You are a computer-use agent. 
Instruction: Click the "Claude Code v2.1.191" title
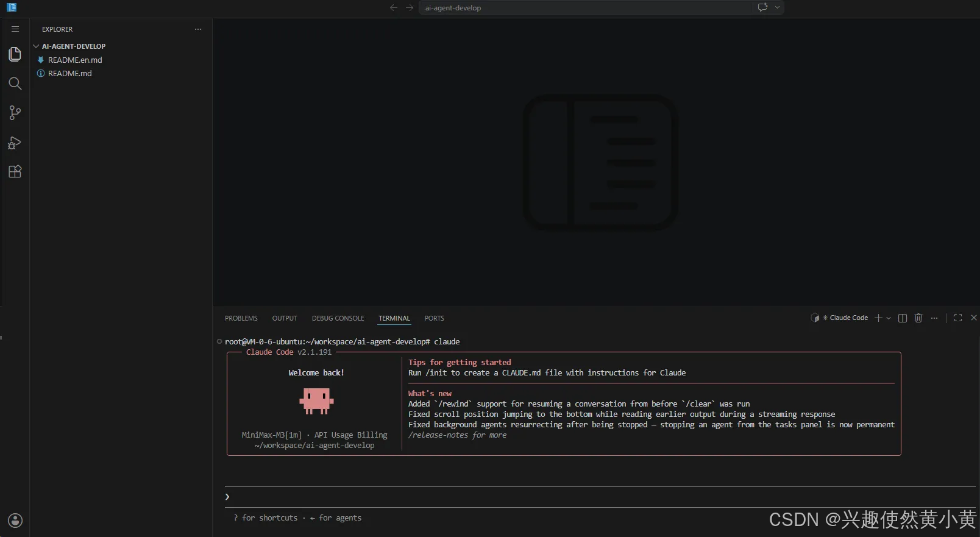[289, 352]
